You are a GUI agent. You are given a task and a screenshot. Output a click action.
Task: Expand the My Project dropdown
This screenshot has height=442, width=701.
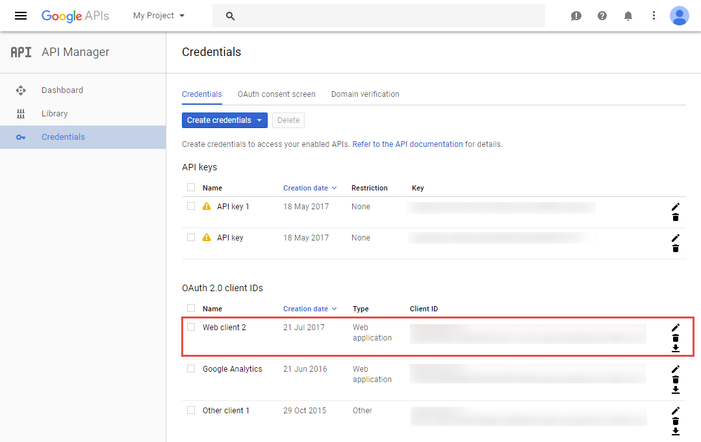tap(159, 16)
